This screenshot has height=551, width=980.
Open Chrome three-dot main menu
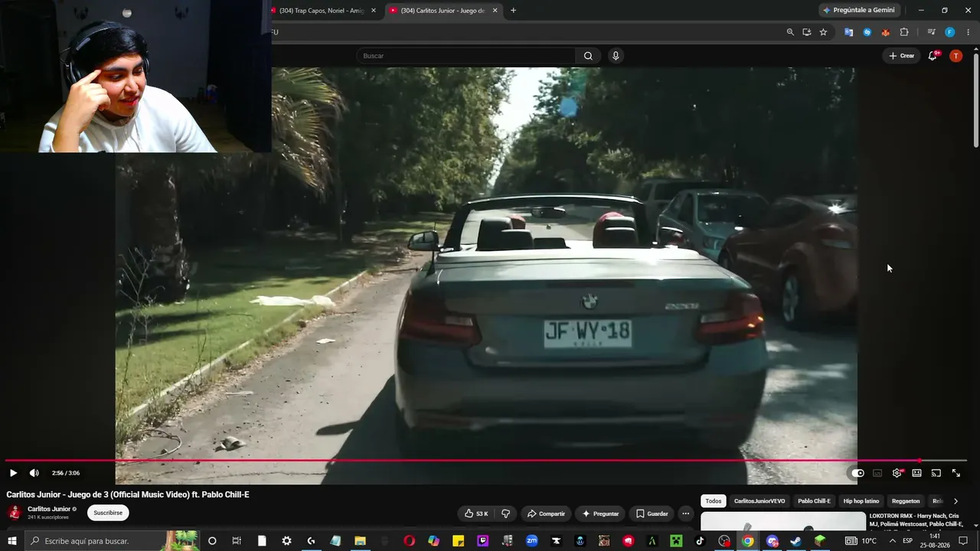(968, 32)
